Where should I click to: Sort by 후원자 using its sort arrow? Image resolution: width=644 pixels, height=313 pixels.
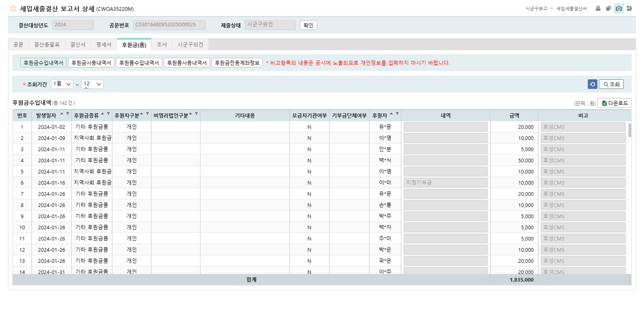[391, 114]
